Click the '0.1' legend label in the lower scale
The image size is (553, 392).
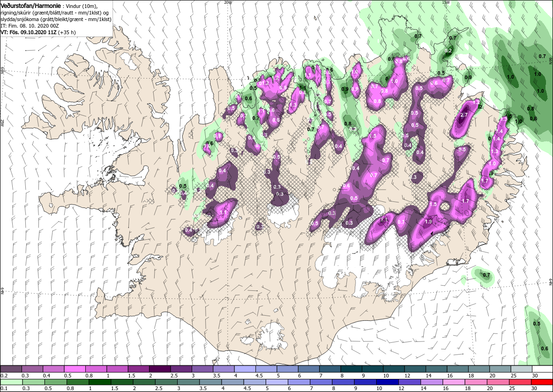(x=4, y=388)
